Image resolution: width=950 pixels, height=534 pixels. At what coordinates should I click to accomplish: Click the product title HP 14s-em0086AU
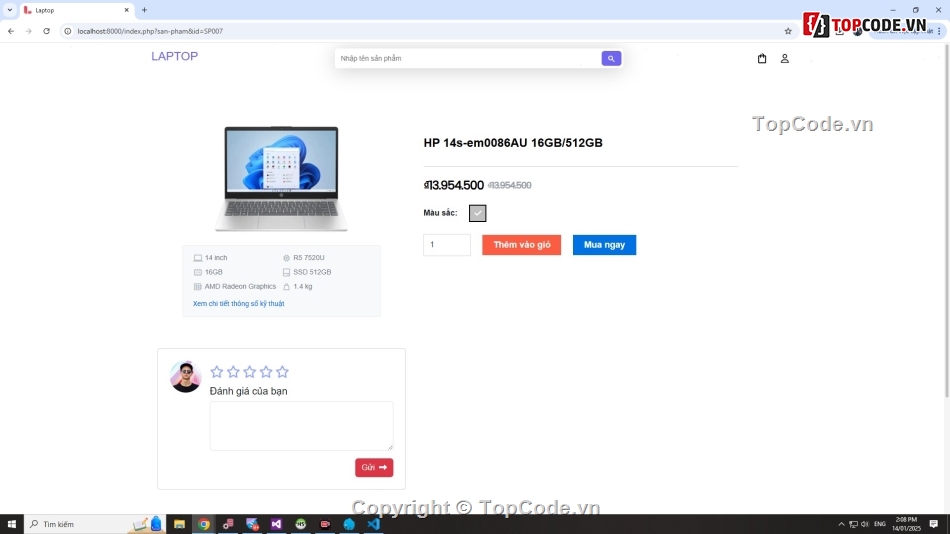click(513, 143)
